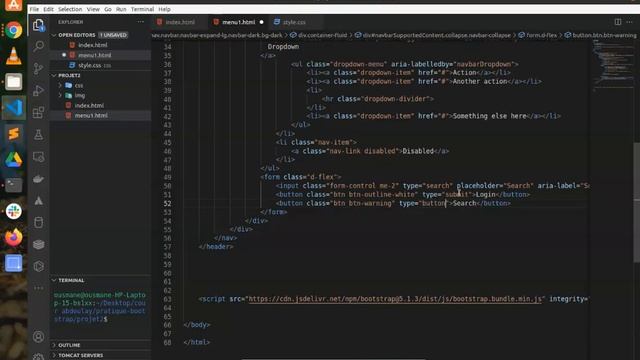Image resolution: width=640 pixels, height=360 pixels.
Task: Open the Explorer view in activity bar
Action: click(x=38, y=25)
